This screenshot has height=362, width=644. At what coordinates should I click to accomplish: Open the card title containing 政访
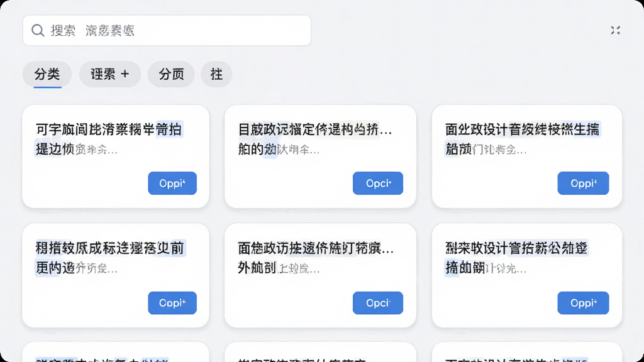[x=316, y=258]
